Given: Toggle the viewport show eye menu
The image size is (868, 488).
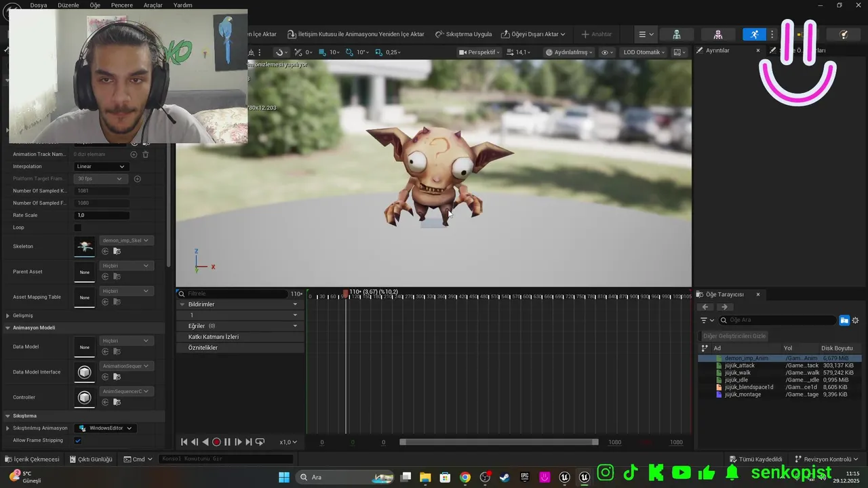Looking at the screenshot, I should (x=607, y=52).
